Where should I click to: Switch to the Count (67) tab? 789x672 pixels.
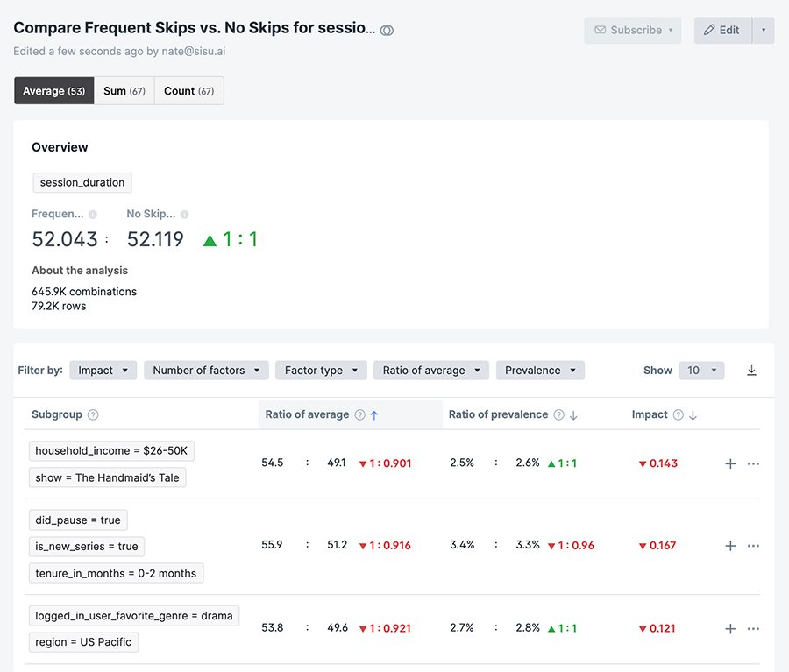188,90
